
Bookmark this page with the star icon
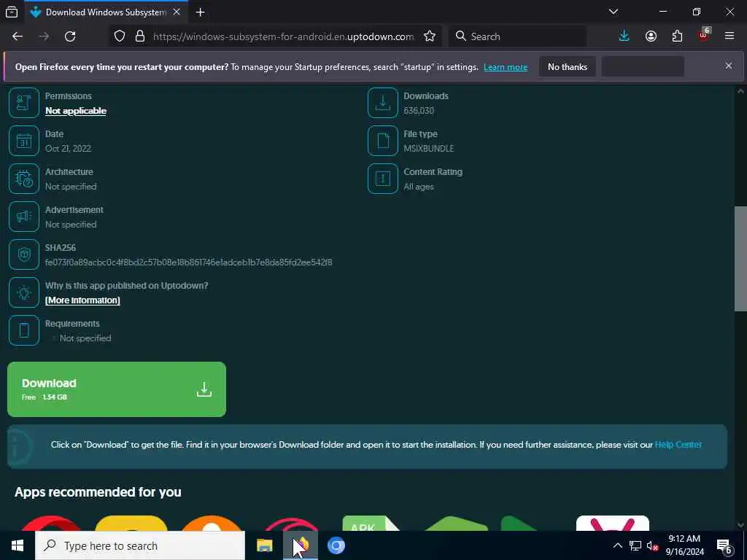(x=429, y=36)
